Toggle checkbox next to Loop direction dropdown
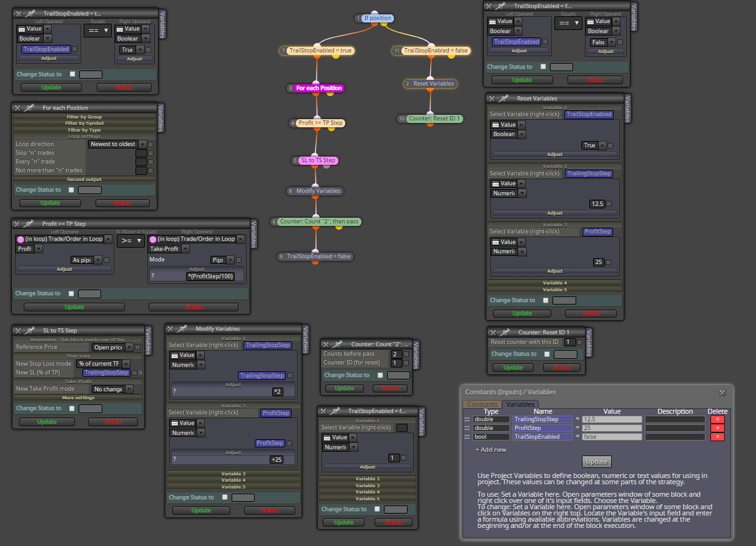This screenshot has height=546, width=756. (150, 144)
